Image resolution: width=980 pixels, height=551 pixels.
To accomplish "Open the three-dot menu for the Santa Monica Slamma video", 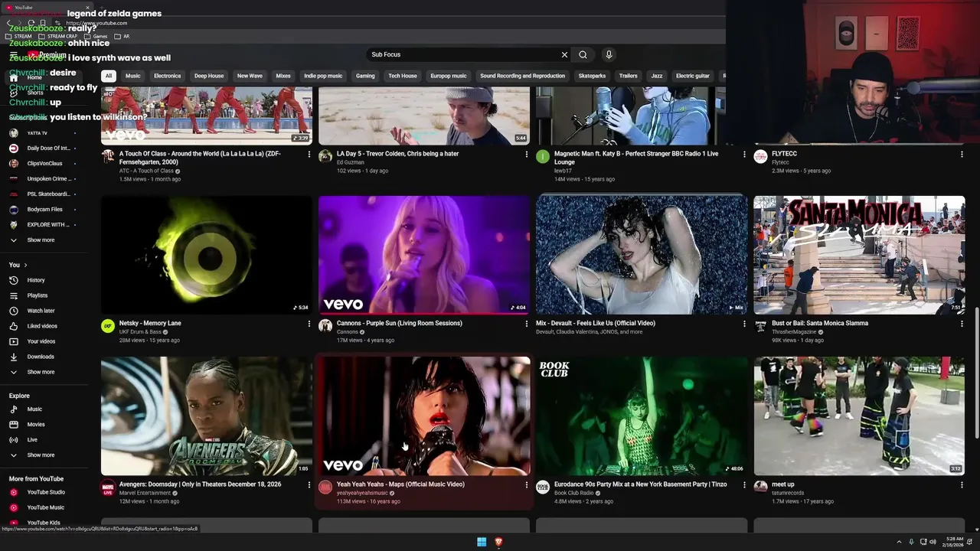I will 962,324.
